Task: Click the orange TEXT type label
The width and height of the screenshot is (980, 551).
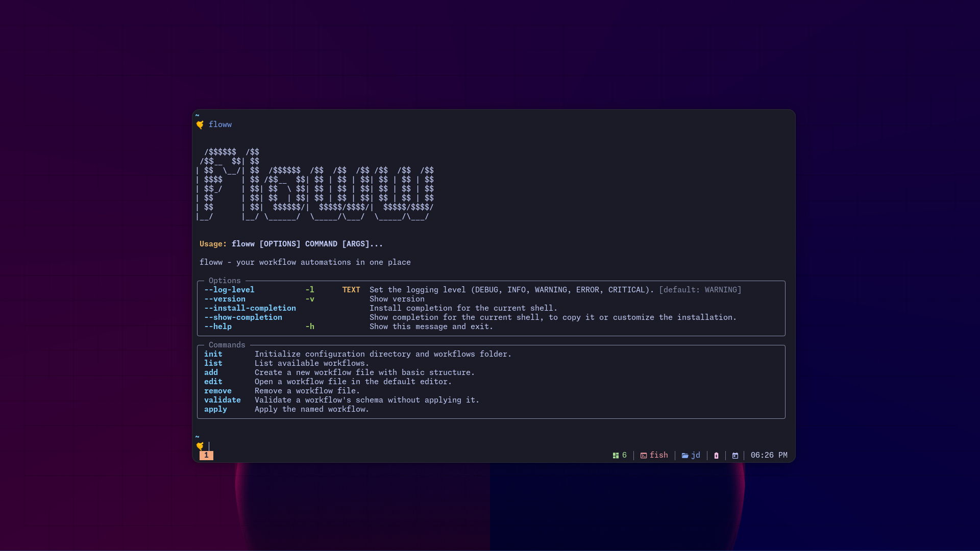Action: (351, 290)
